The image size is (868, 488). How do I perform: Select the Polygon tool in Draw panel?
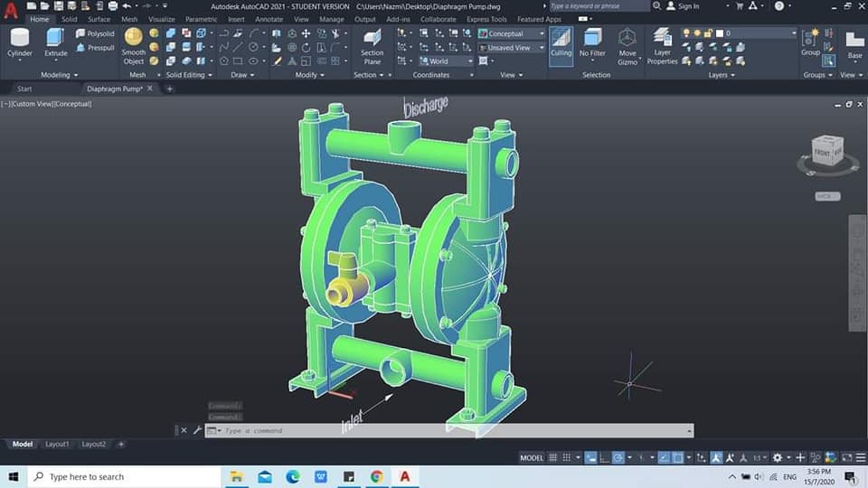223,61
